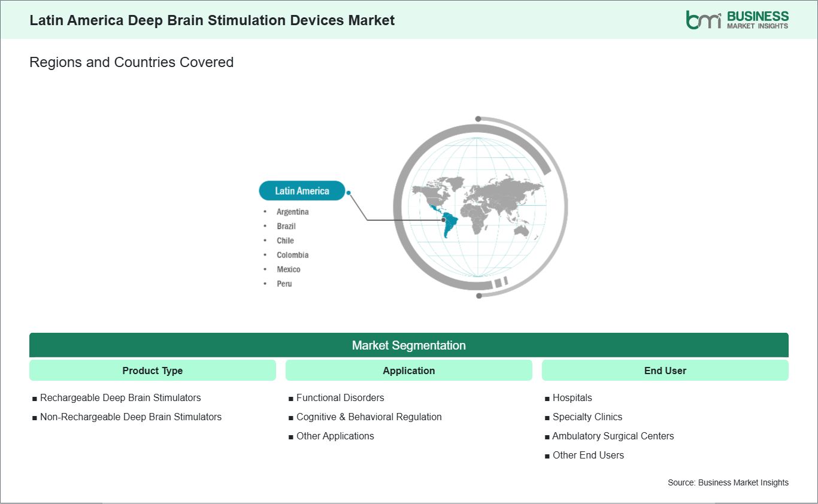Click the Source: Business Market Insights text

pos(728,482)
